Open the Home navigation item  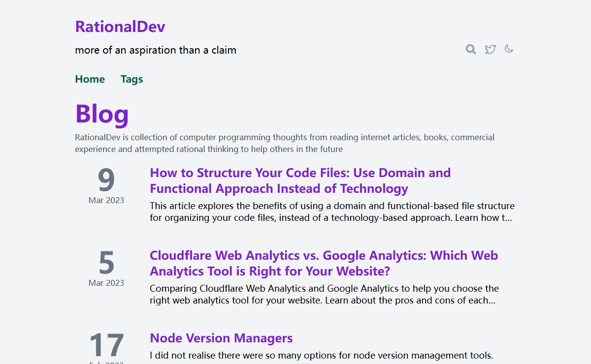[90, 79]
